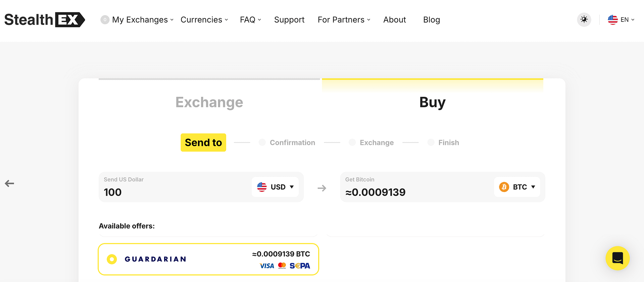
Task: Switch to the Exchange tab
Action: (x=209, y=102)
